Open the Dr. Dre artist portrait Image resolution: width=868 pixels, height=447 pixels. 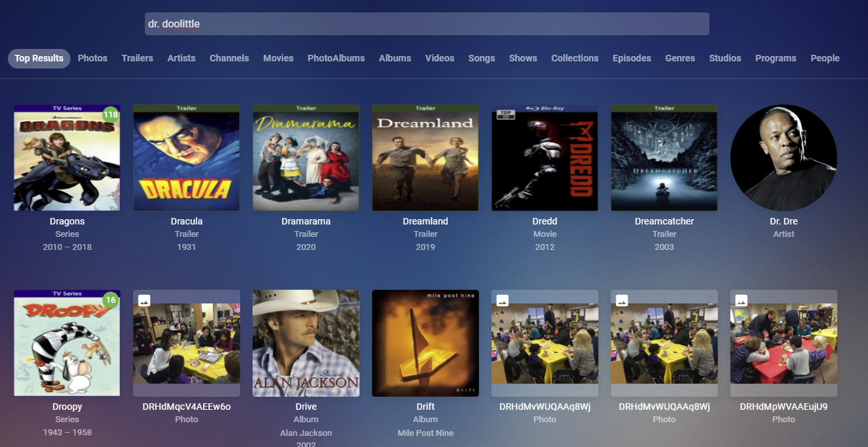tap(784, 158)
